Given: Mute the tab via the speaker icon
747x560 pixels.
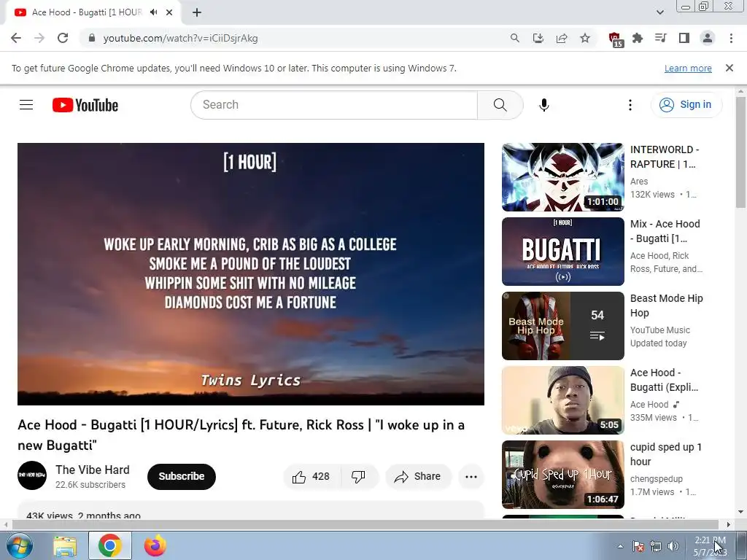Looking at the screenshot, I should 153,12.
